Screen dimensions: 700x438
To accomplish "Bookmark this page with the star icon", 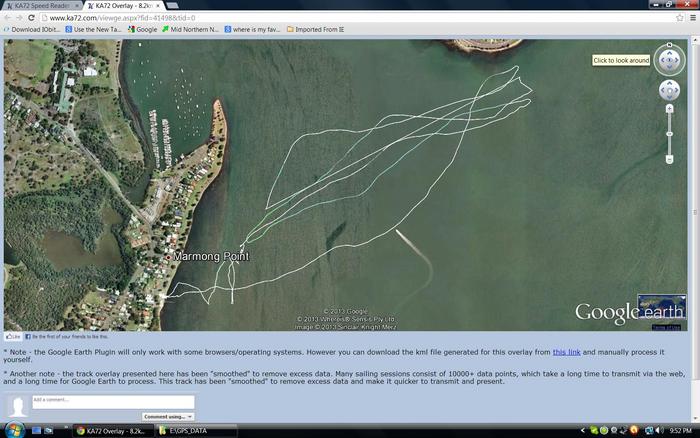I will point(680,17).
